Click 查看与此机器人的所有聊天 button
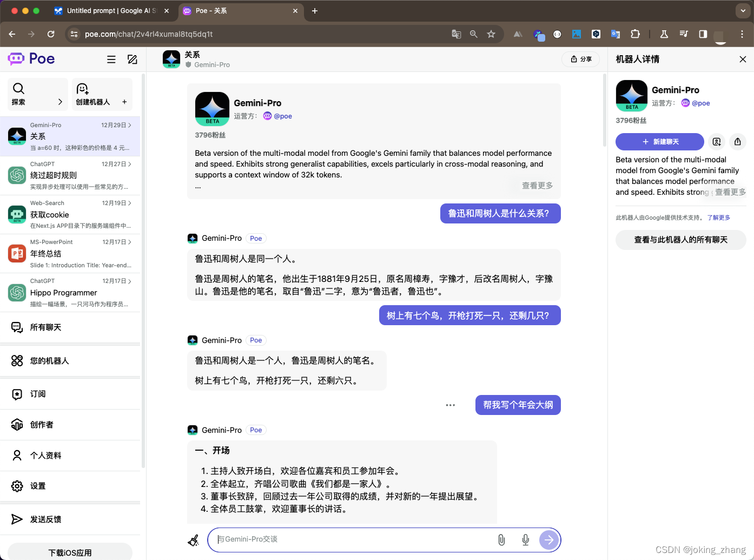Viewport: 754px width, 560px height. (x=681, y=240)
